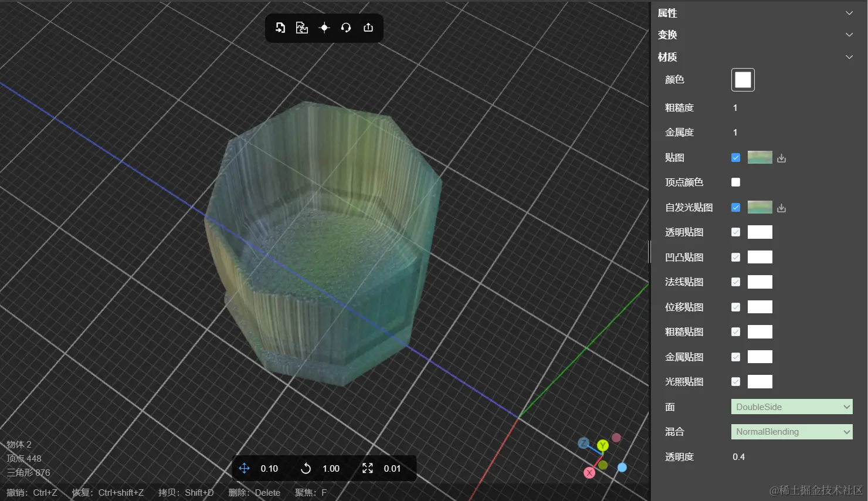This screenshot has width=868, height=501.
Task: Collapse the 属性 section chevron
Action: 849,13
